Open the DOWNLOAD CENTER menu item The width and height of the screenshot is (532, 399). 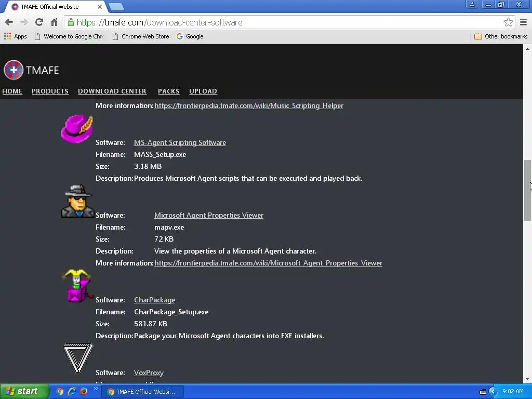point(112,91)
